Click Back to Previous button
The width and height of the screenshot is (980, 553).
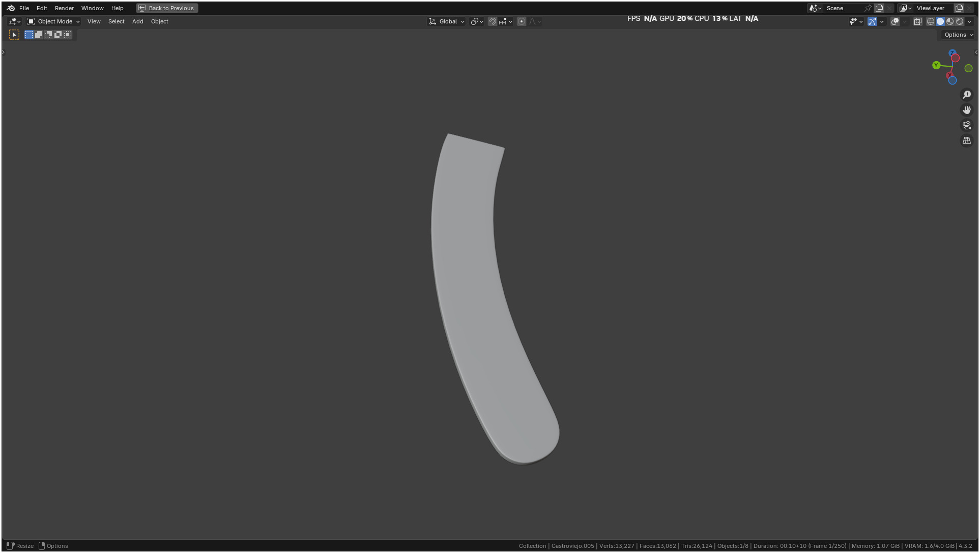tap(167, 8)
